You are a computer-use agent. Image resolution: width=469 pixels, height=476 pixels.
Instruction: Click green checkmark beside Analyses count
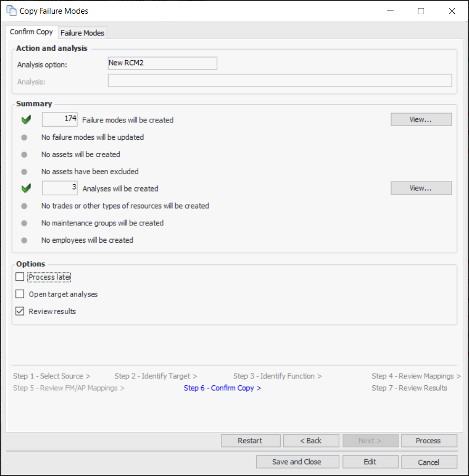point(26,188)
